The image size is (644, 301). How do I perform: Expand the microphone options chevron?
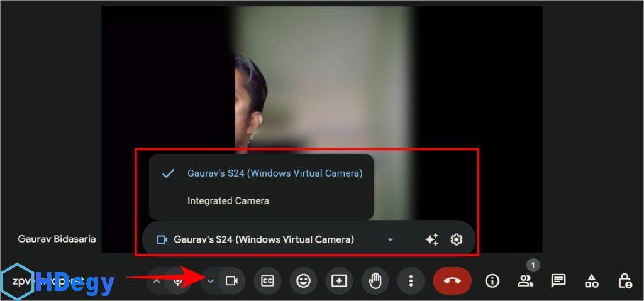157,281
